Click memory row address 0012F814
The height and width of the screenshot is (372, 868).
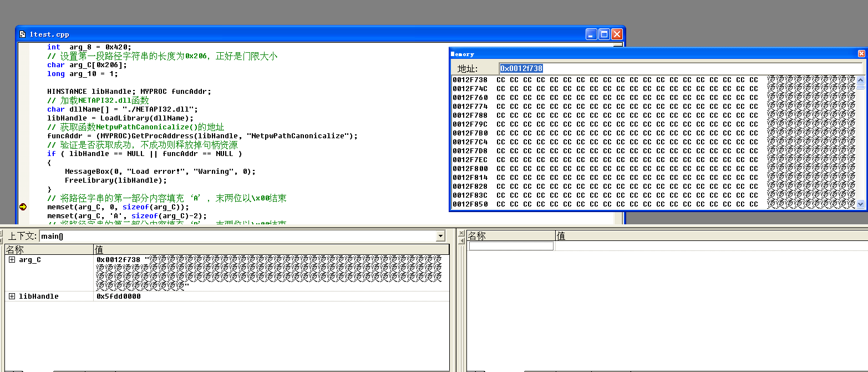[470, 178]
